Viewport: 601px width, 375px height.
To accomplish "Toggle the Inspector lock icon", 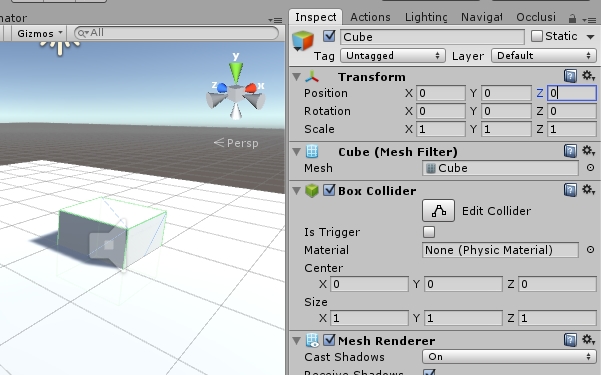I will tap(572, 18).
